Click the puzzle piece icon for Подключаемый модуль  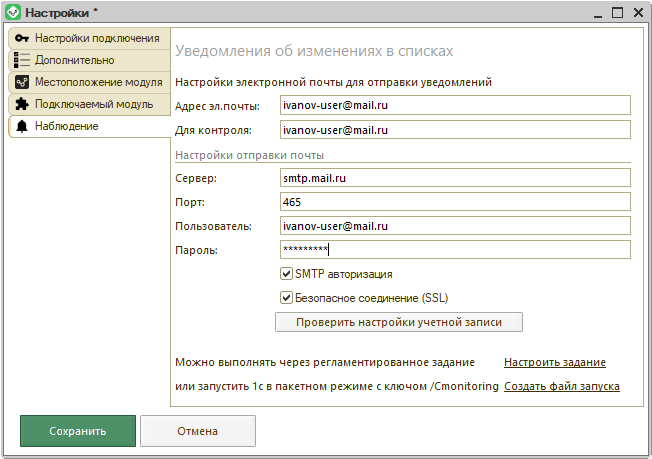pos(22,104)
